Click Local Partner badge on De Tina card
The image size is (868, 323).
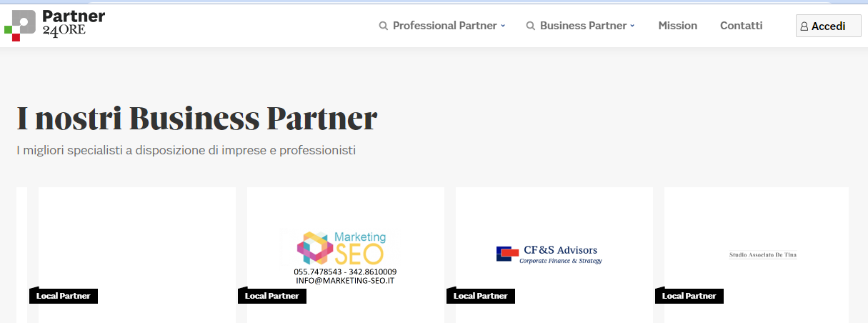[x=689, y=296]
